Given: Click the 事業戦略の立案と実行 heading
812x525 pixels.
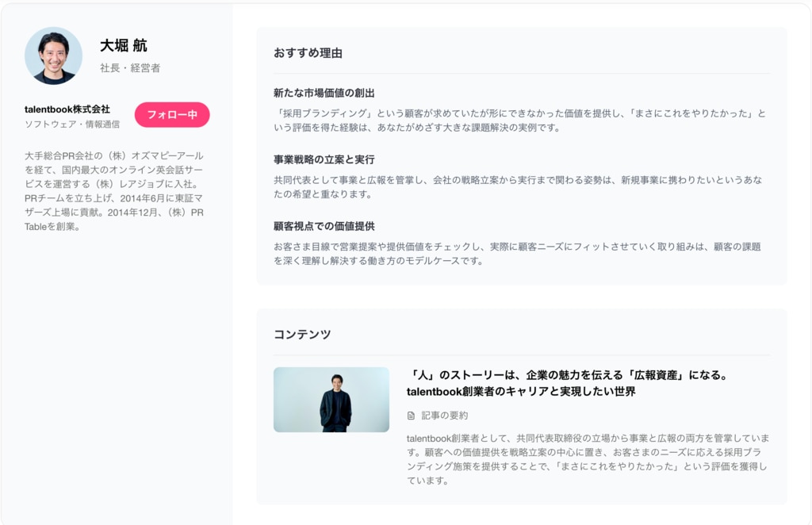Looking at the screenshot, I should (x=324, y=159).
